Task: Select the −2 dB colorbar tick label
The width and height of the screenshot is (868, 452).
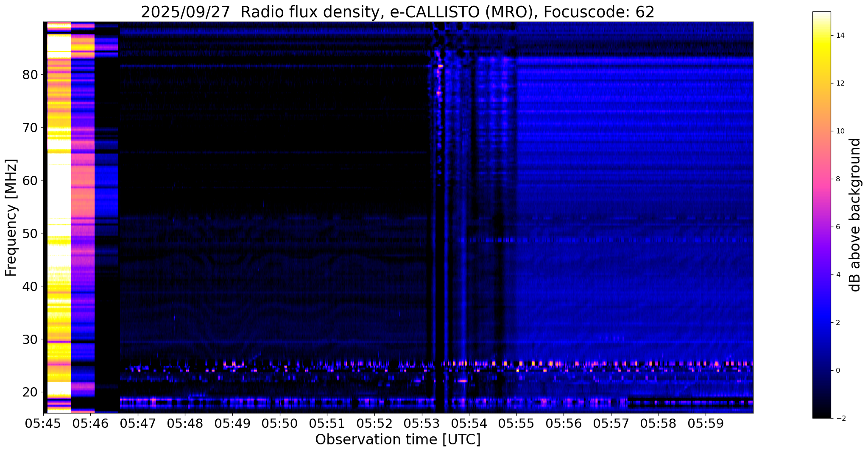Action: 840,419
